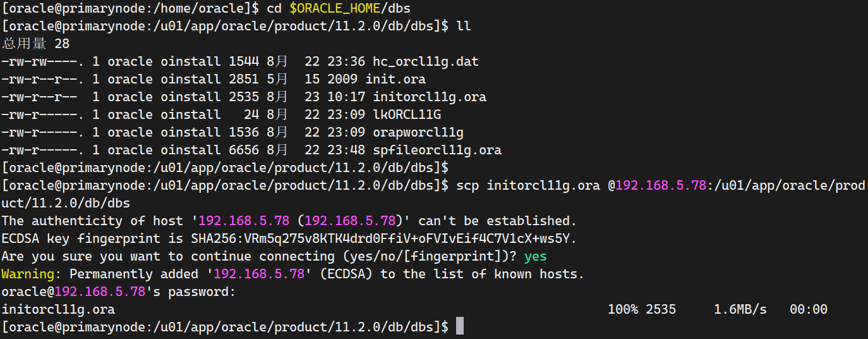Click the IP address in the password prompt line
The width and height of the screenshot is (868, 339).
click(100, 292)
